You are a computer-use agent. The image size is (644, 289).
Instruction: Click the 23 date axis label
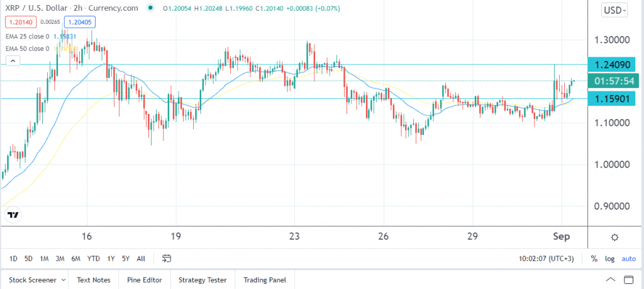click(x=294, y=237)
